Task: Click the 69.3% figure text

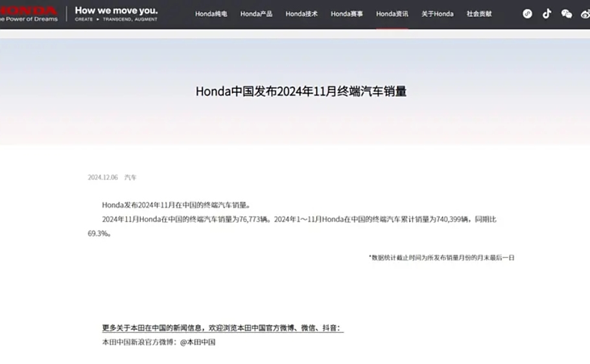Action: tap(99, 234)
